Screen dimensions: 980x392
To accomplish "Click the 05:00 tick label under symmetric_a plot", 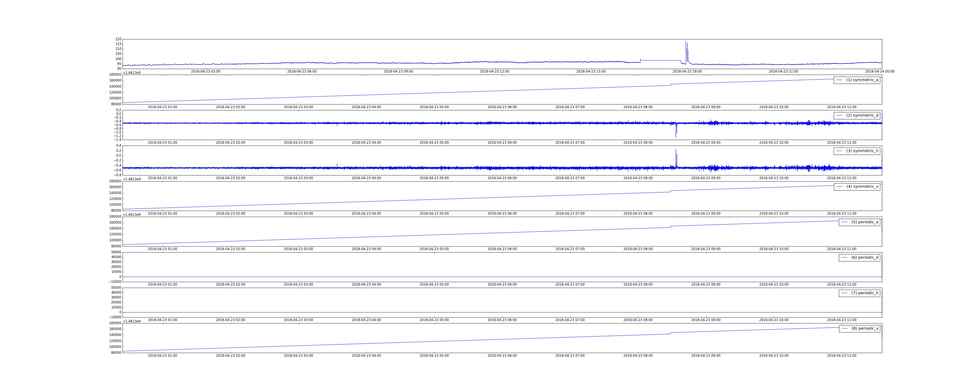I will (x=435, y=107).
